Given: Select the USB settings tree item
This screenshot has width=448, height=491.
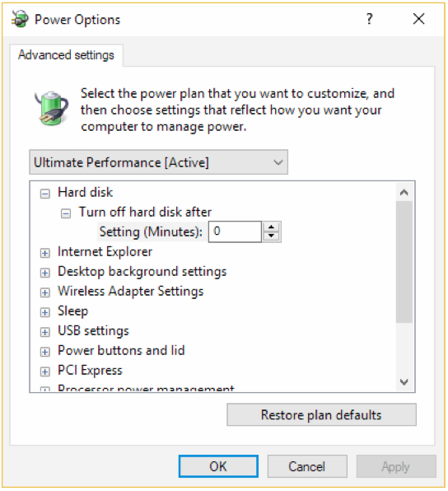Looking at the screenshot, I should point(93,330).
